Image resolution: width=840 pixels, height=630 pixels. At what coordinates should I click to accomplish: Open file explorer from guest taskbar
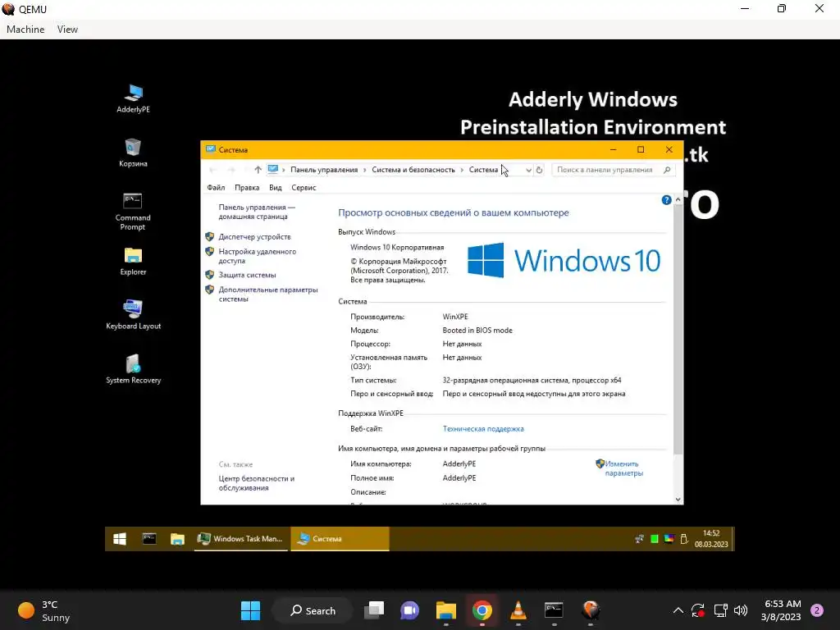pyautogui.click(x=177, y=539)
